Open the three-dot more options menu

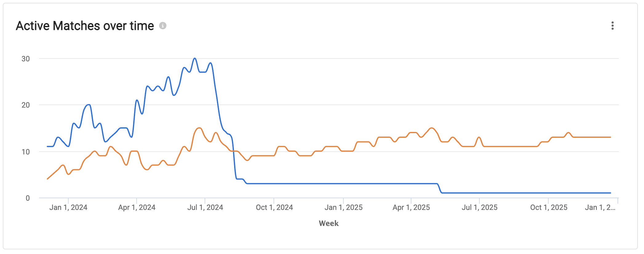pos(612,26)
